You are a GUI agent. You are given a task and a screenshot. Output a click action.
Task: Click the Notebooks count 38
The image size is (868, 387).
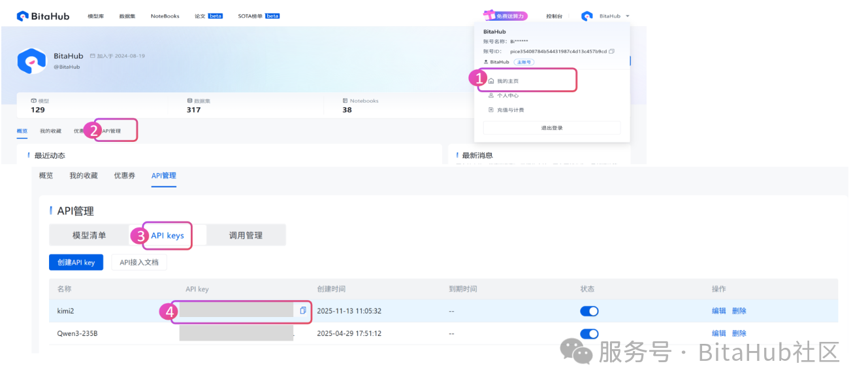pos(347,110)
